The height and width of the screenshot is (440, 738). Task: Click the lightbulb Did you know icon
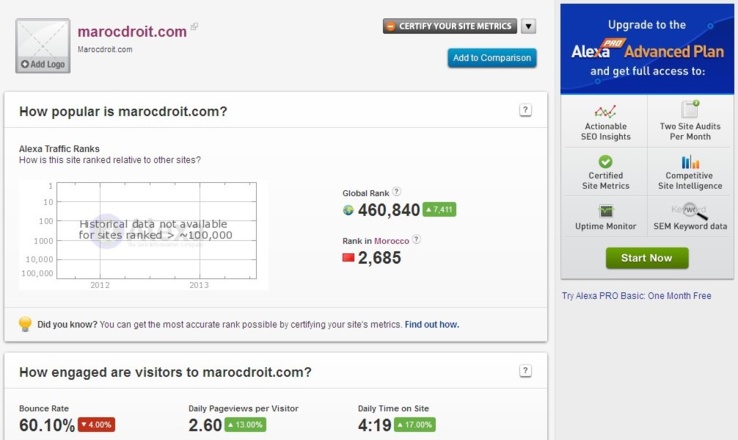click(x=25, y=324)
